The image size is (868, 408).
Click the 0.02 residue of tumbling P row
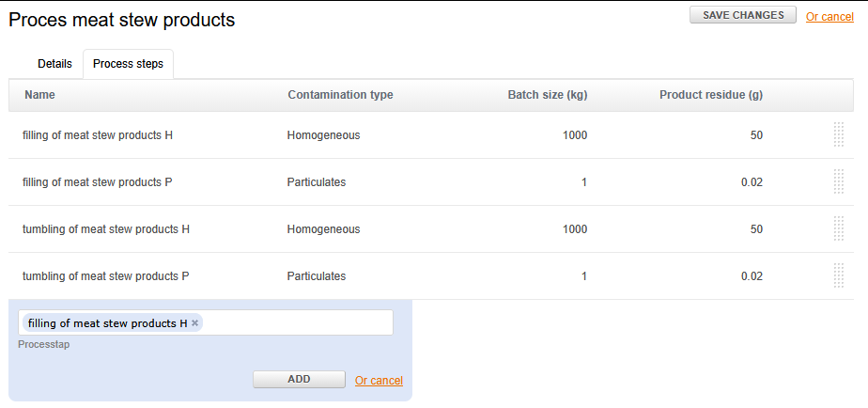[752, 276]
